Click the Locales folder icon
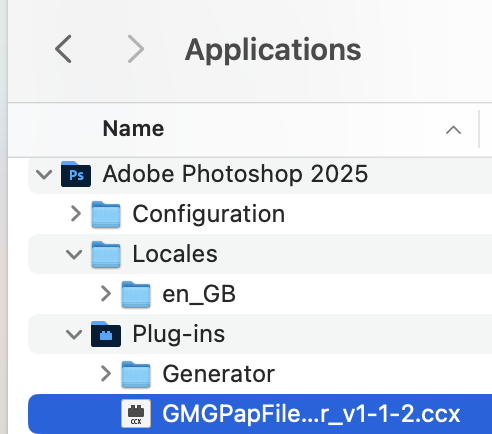This screenshot has width=492, height=434. coord(106,254)
